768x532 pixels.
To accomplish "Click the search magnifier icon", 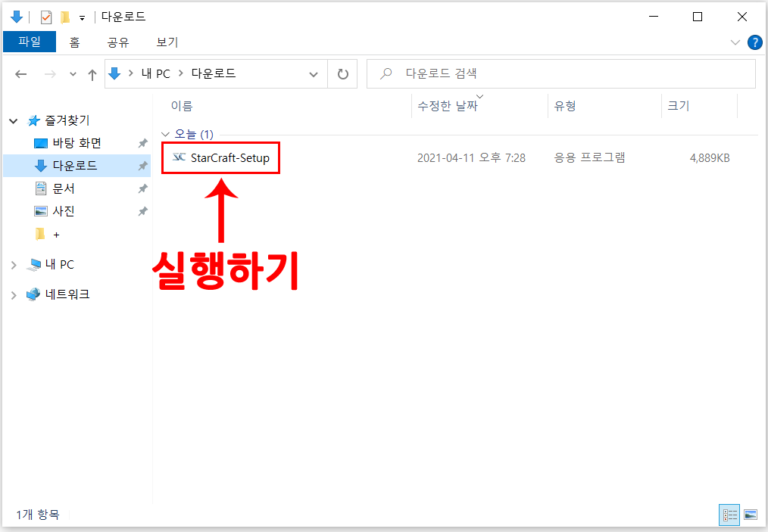I will click(386, 74).
